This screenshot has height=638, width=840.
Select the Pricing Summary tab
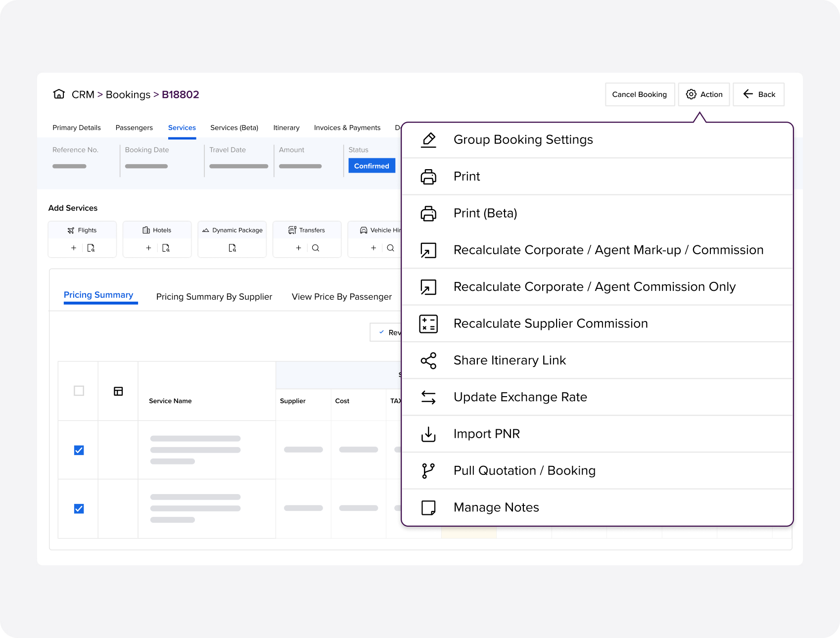[x=98, y=295]
